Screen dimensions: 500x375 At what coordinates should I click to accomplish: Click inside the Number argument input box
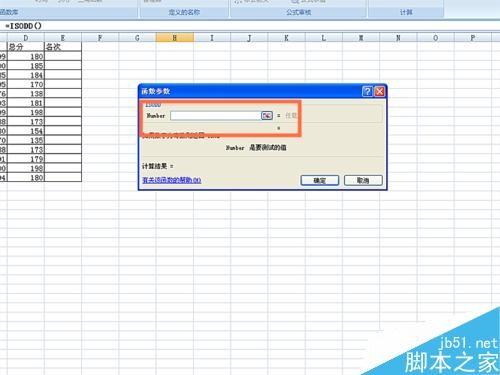pos(215,116)
